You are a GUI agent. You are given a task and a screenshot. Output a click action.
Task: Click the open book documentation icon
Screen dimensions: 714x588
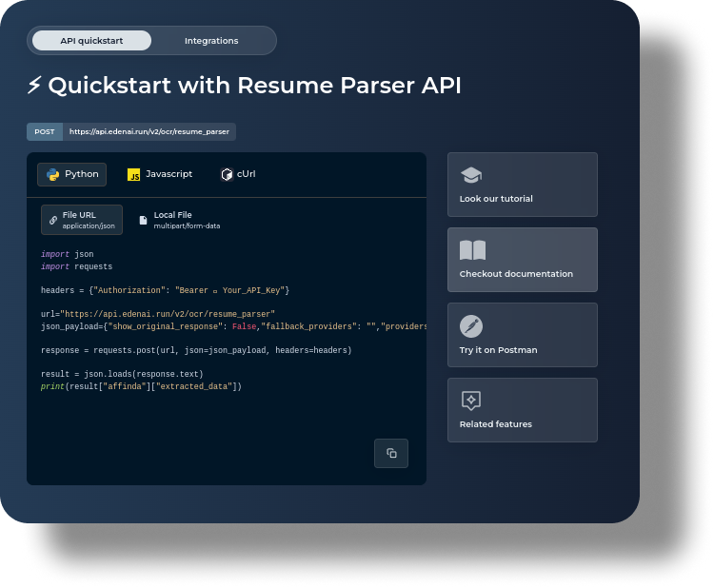click(472, 250)
